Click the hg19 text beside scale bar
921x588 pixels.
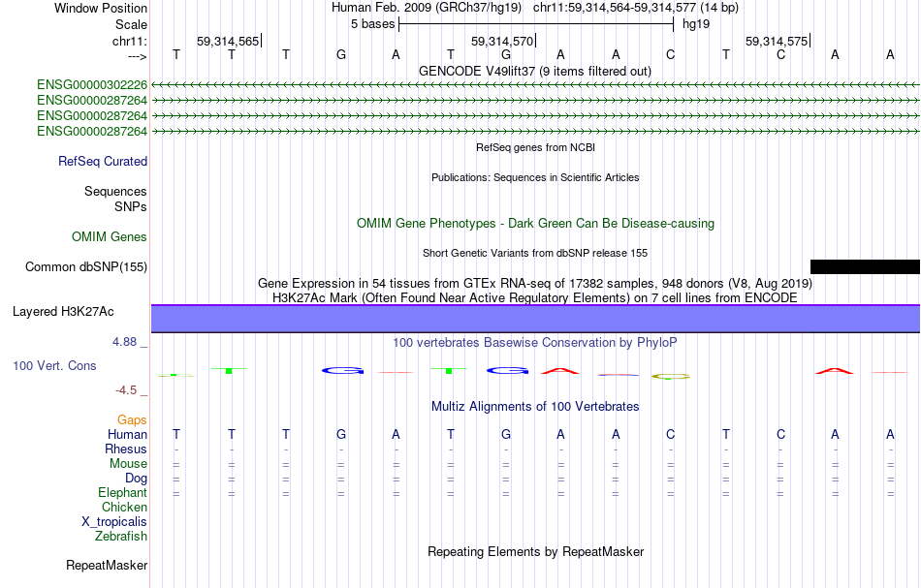point(696,24)
